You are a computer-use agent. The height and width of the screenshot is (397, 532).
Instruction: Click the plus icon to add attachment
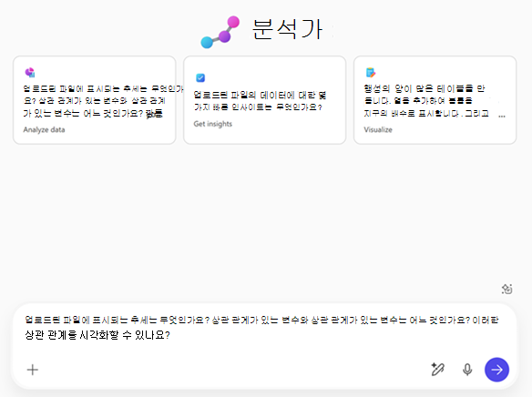[x=33, y=370]
